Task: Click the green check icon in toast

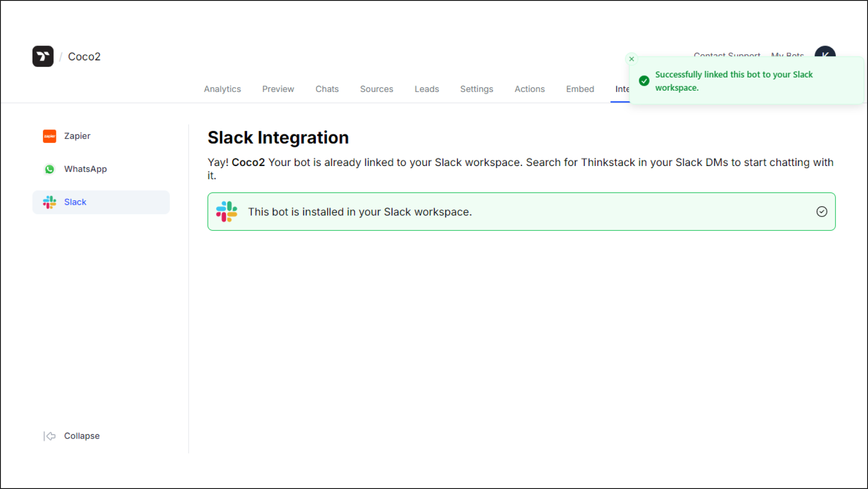Action: 644,81
